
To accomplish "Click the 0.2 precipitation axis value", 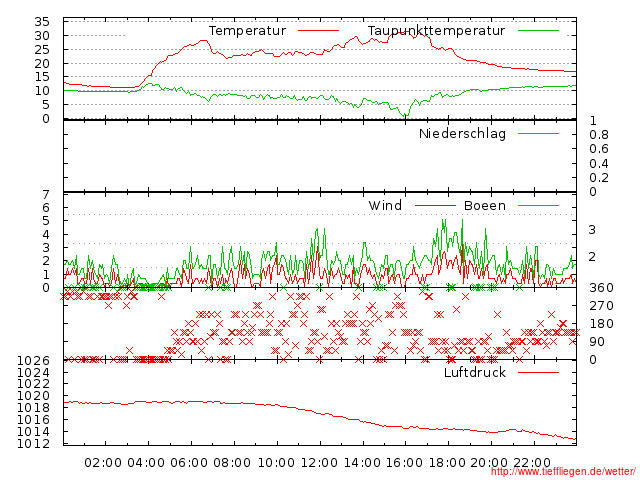I will tap(598, 178).
